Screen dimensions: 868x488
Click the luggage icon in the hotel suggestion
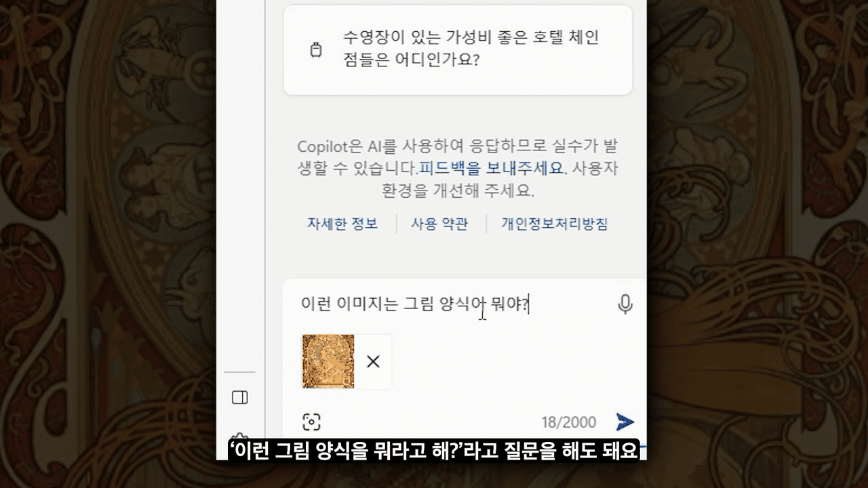(x=315, y=50)
